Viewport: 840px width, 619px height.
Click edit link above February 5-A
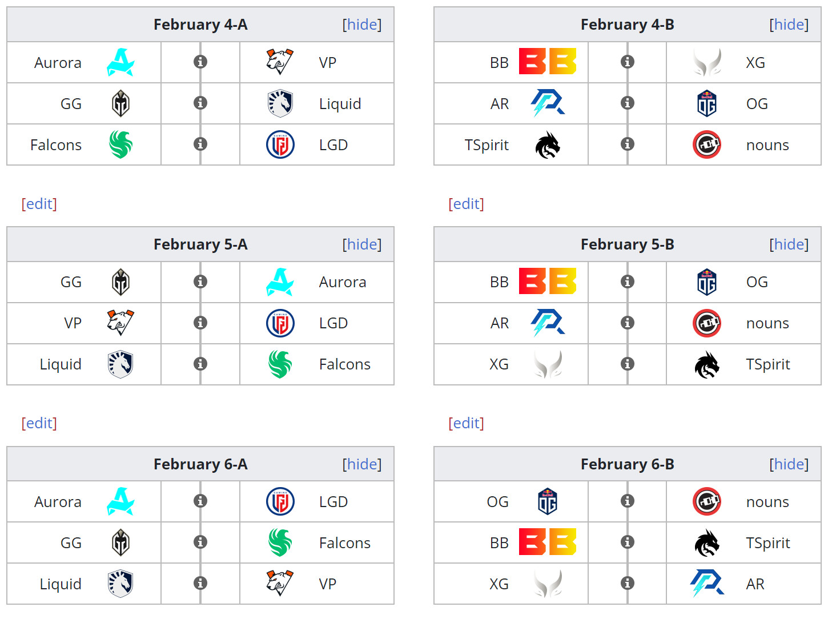pos(39,204)
